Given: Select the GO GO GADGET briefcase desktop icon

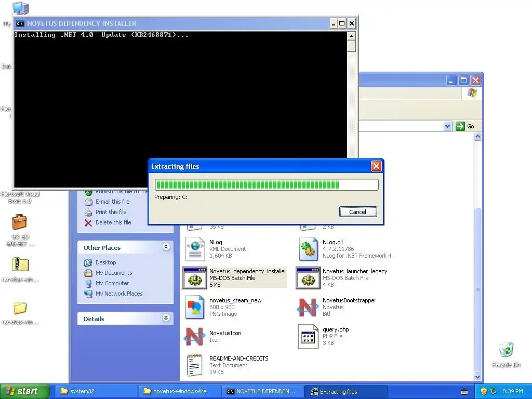Looking at the screenshot, I should point(19,222).
